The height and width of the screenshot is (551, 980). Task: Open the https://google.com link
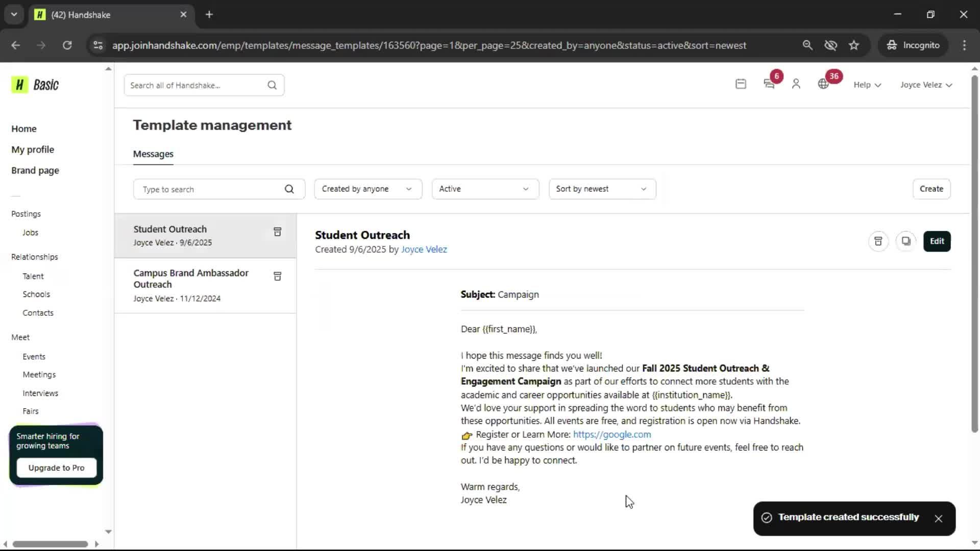click(612, 434)
